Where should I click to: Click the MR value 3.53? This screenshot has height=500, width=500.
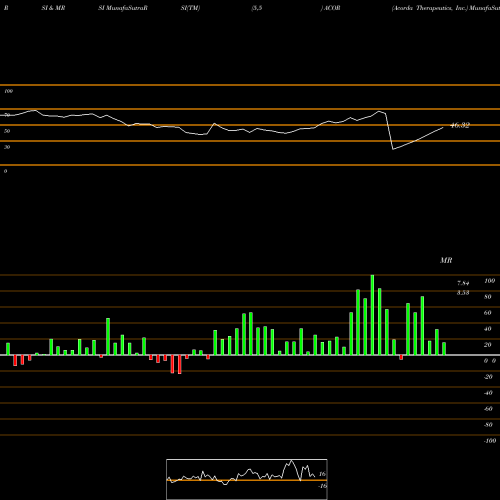click(463, 293)
